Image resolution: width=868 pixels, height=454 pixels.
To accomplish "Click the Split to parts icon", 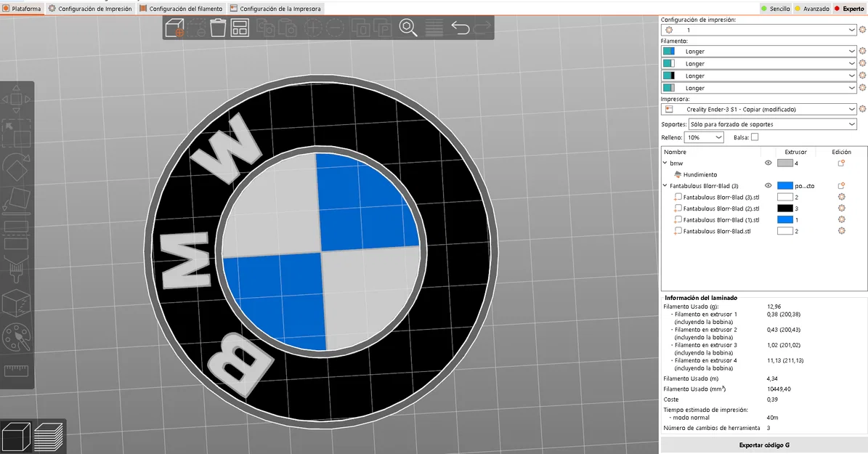I will coord(382,28).
